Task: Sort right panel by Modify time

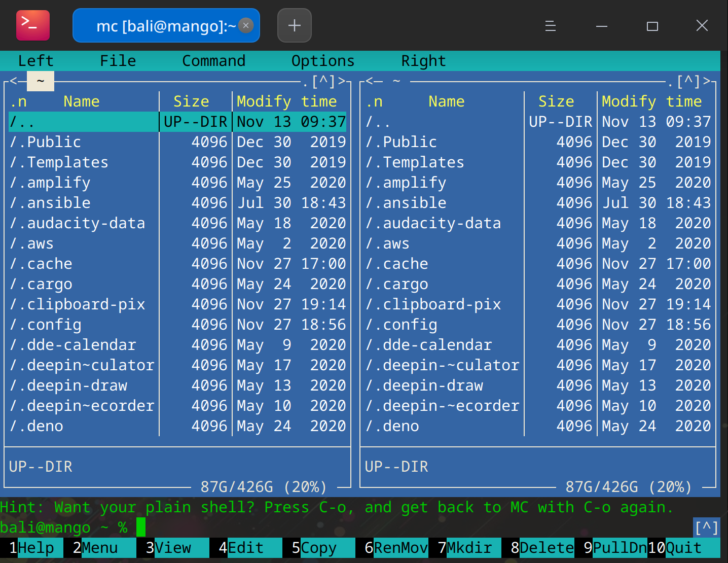Action: (652, 101)
